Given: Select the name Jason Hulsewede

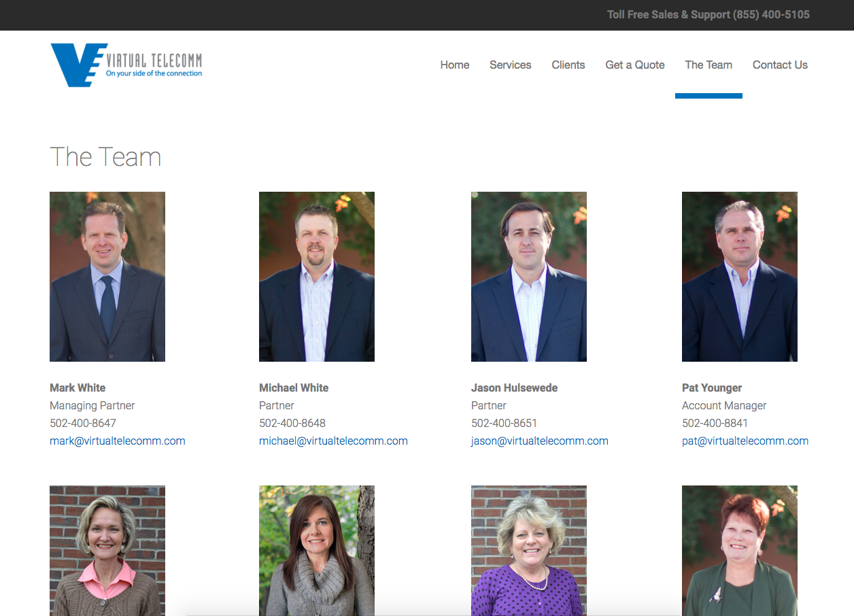Looking at the screenshot, I should click(x=514, y=388).
